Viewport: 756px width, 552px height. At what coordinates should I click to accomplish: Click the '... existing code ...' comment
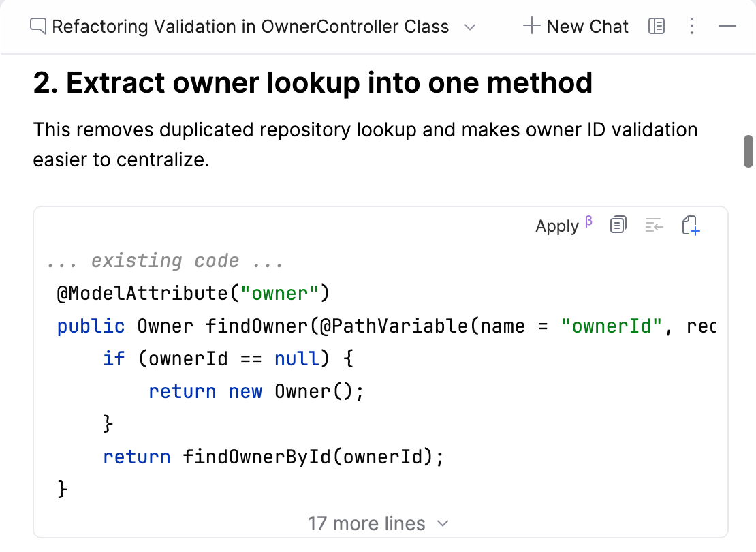[x=165, y=260]
